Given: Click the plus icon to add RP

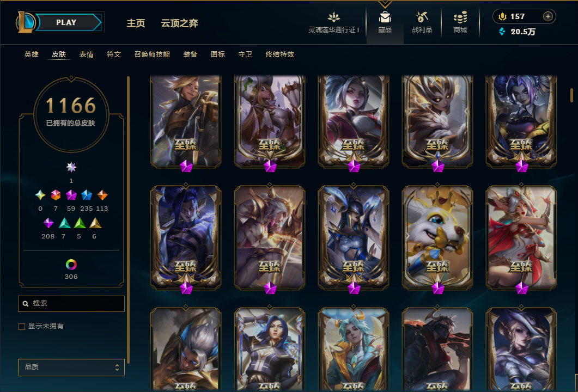Looking at the screenshot, I should click(548, 16).
